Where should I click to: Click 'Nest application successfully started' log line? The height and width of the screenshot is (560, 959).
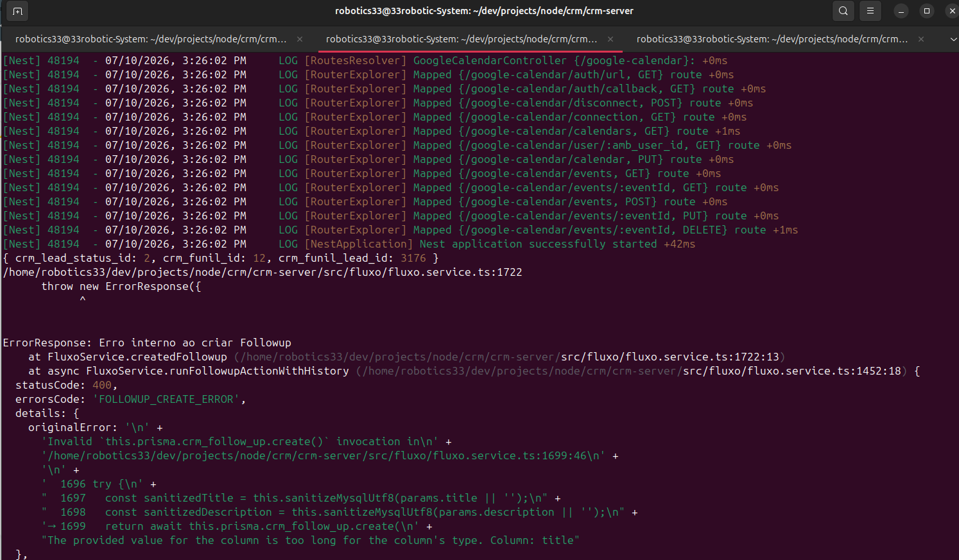pyautogui.click(x=349, y=244)
